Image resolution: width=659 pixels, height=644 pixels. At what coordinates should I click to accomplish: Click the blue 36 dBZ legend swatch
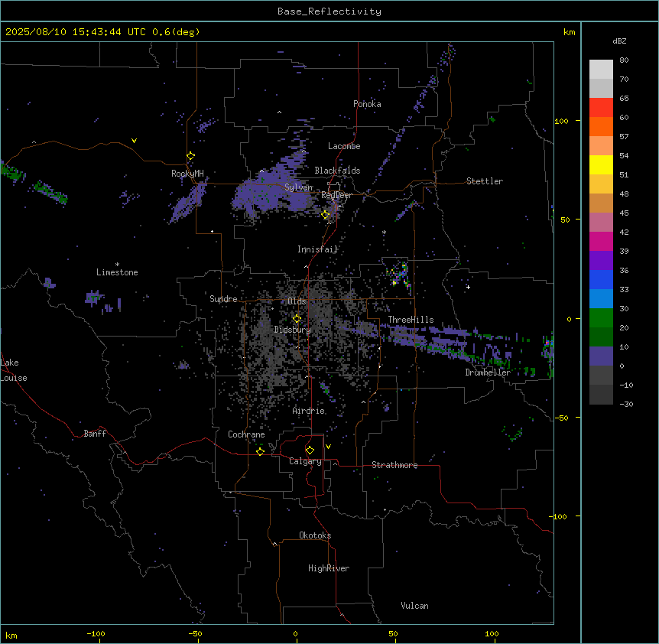click(x=601, y=279)
